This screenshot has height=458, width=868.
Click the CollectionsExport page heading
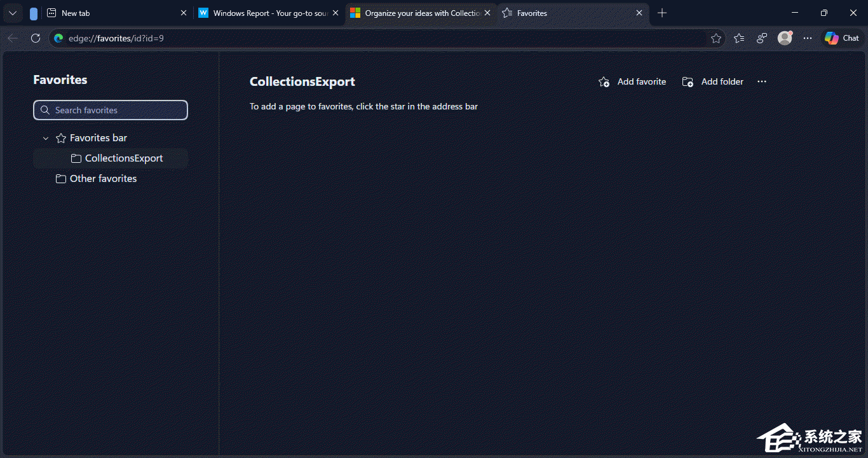coord(302,81)
